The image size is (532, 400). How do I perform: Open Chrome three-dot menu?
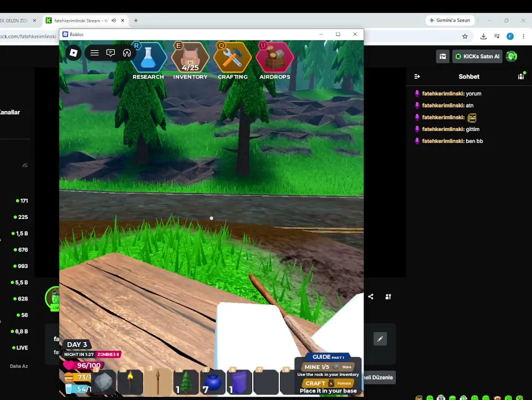tap(524, 36)
